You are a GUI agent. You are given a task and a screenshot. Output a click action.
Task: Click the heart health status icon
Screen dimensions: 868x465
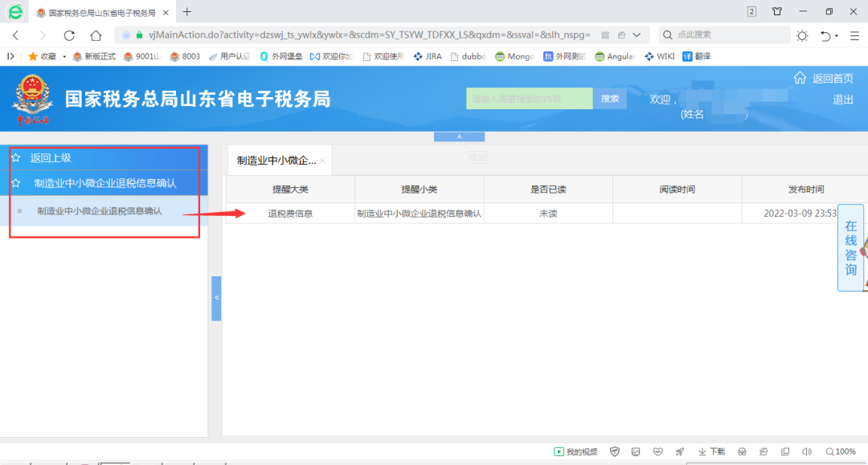coord(657,451)
